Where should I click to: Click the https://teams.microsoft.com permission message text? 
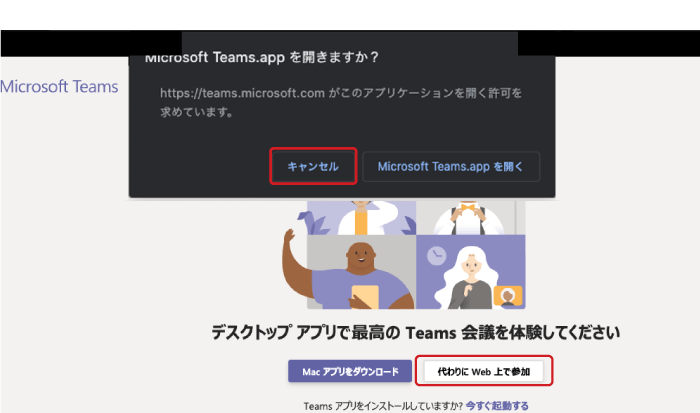point(341,102)
